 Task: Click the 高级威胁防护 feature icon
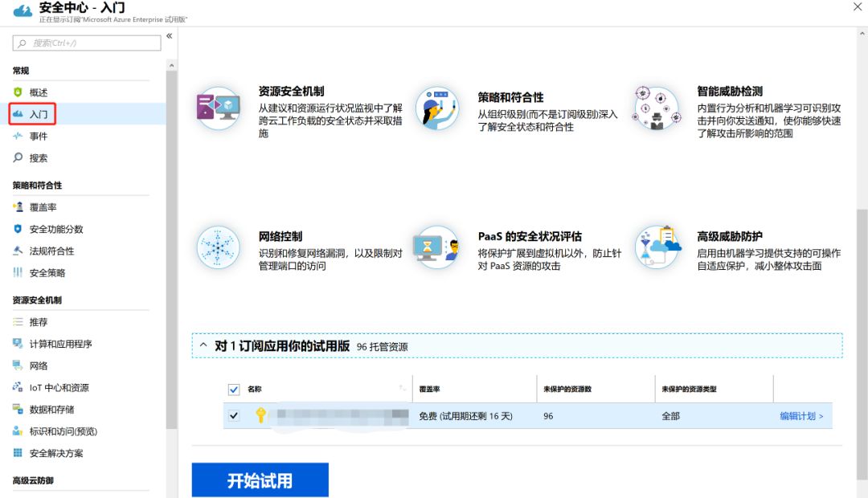[656, 247]
